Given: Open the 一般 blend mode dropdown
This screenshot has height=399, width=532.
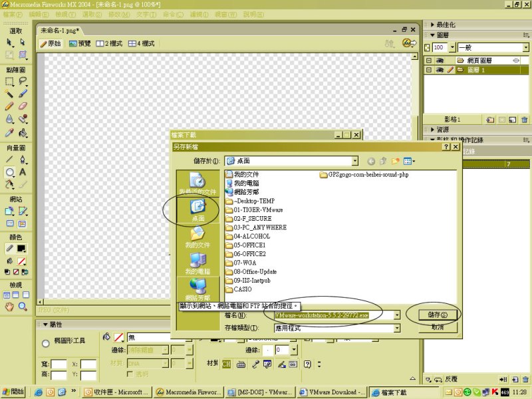Looking at the screenshot, I should point(525,47).
